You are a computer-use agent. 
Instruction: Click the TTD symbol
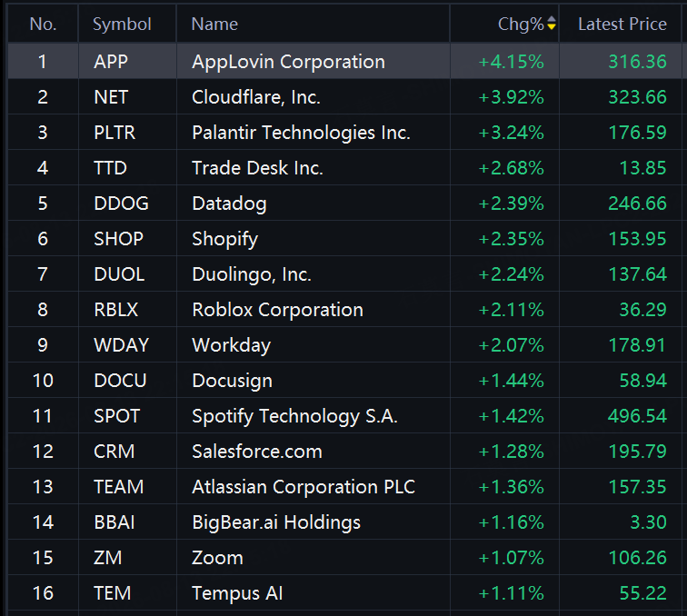[110, 168]
